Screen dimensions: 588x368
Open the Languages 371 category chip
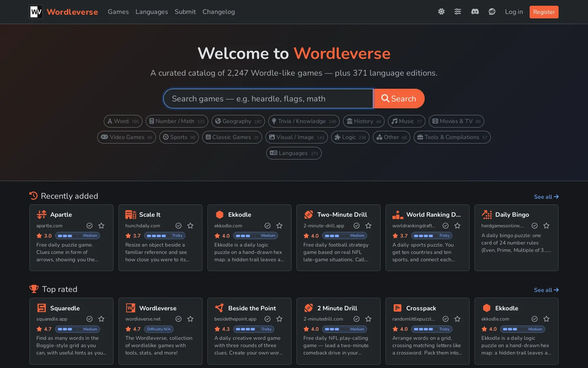(294, 153)
